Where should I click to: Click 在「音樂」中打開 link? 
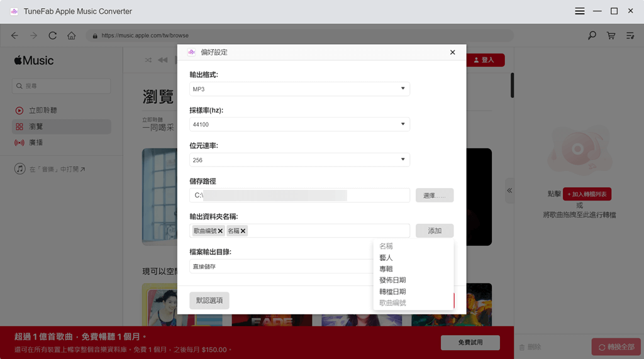tap(50, 169)
